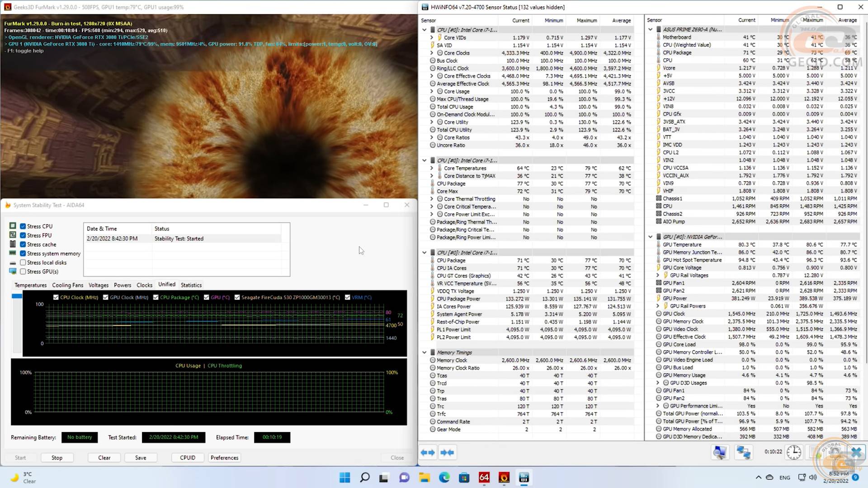Open HWiNFO monitor search icon in toolbar
Image resolution: width=868 pixels, height=488 pixels.
pyautogui.click(x=720, y=452)
